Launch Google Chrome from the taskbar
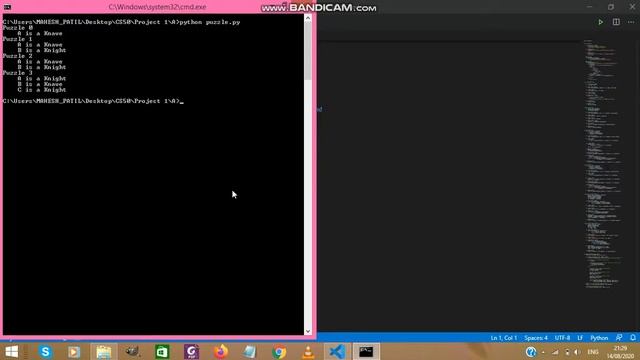The height and width of the screenshot is (360, 640). click(x=279, y=351)
